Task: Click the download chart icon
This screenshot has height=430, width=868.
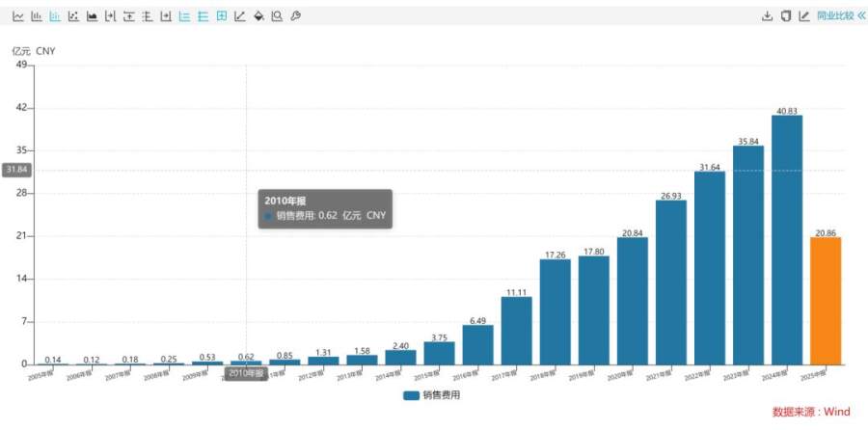Action: (768, 16)
